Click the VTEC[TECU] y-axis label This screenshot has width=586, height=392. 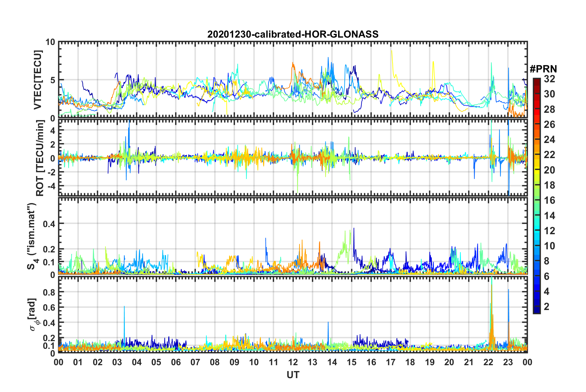pyautogui.click(x=38, y=80)
